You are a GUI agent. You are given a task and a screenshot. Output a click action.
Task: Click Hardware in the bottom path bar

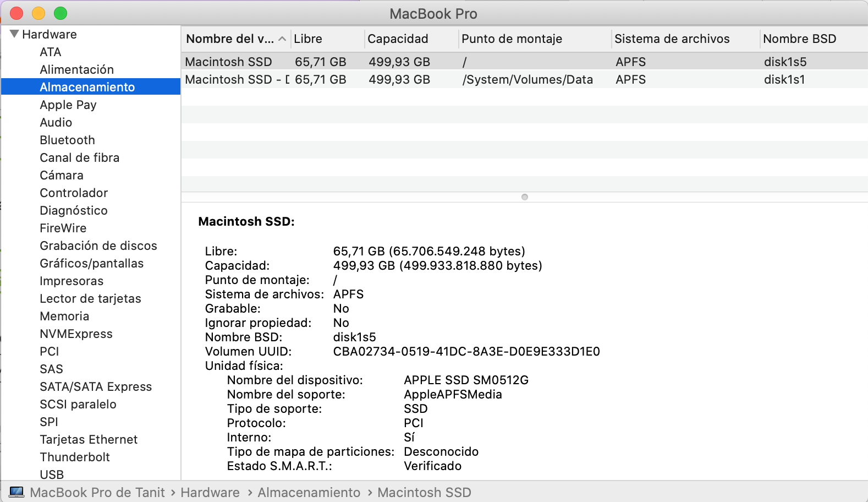210,492
